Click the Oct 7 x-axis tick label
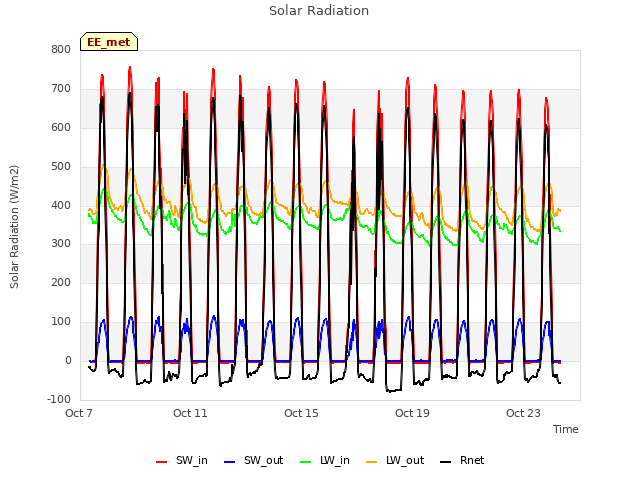Image resolution: width=640 pixels, height=480 pixels. coord(79,413)
